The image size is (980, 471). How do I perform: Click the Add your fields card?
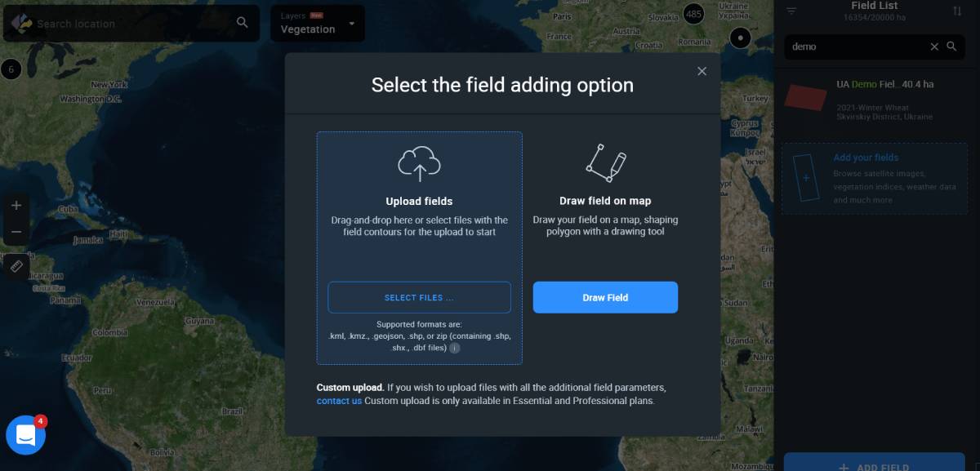tap(872, 179)
